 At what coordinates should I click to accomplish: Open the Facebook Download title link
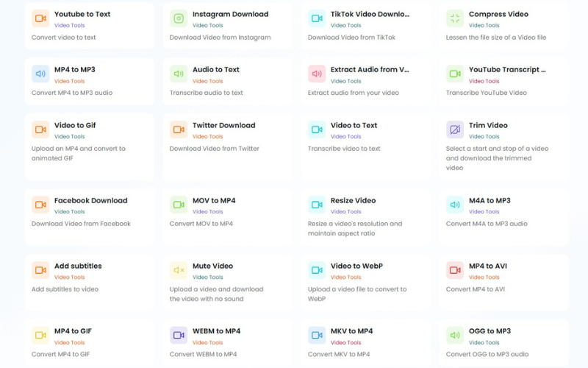90,200
